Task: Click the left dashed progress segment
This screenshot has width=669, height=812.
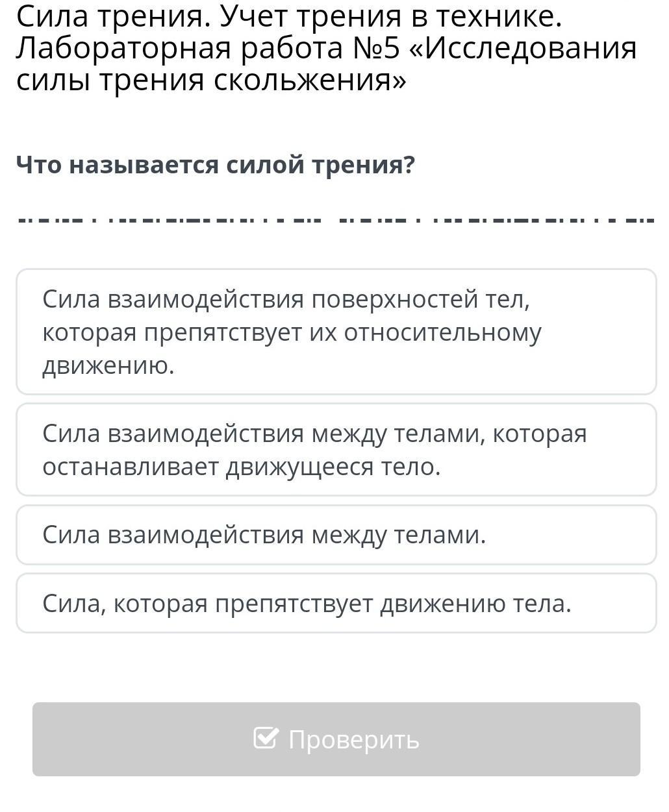Action: (170, 219)
